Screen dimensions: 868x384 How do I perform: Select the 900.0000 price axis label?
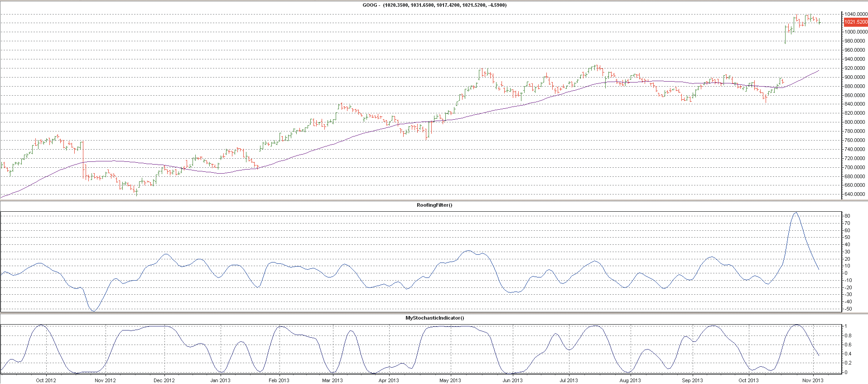(855, 77)
